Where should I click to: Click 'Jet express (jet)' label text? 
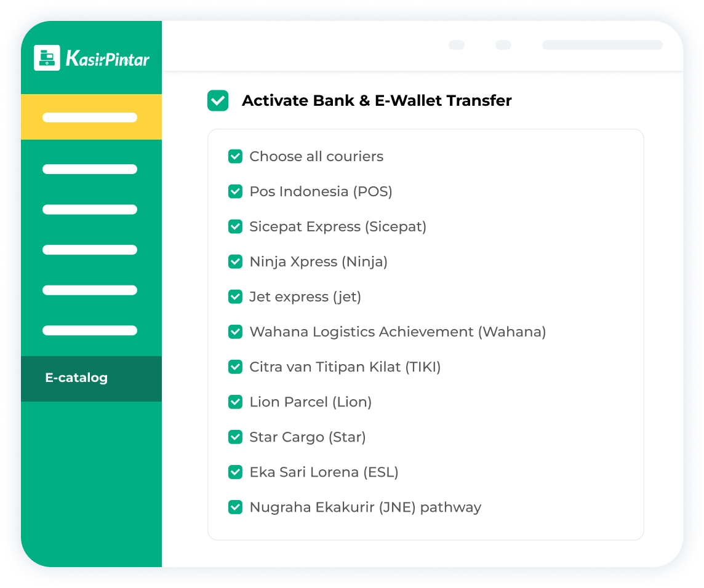coord(305,296)
